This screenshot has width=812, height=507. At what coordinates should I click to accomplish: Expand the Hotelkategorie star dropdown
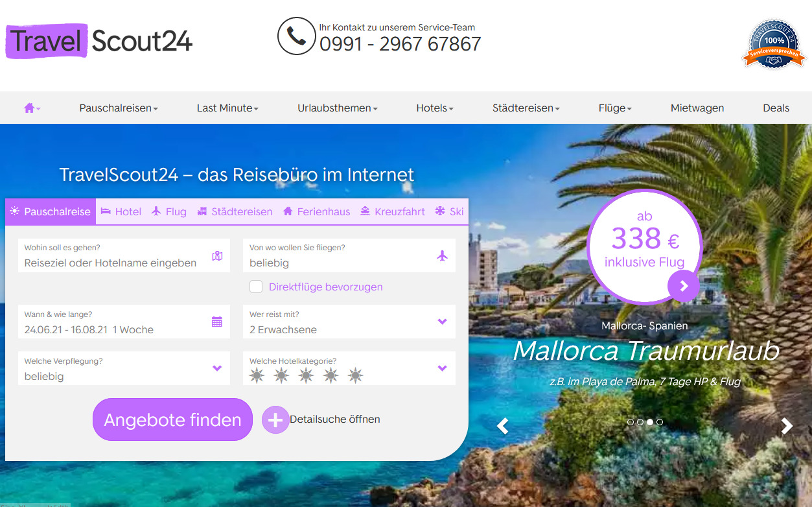349,368
